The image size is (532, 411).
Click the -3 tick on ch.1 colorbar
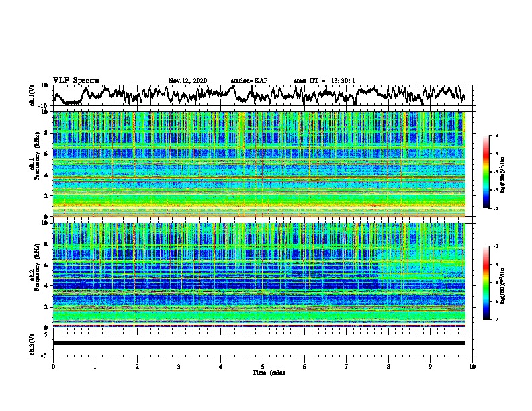click(496, 135)
